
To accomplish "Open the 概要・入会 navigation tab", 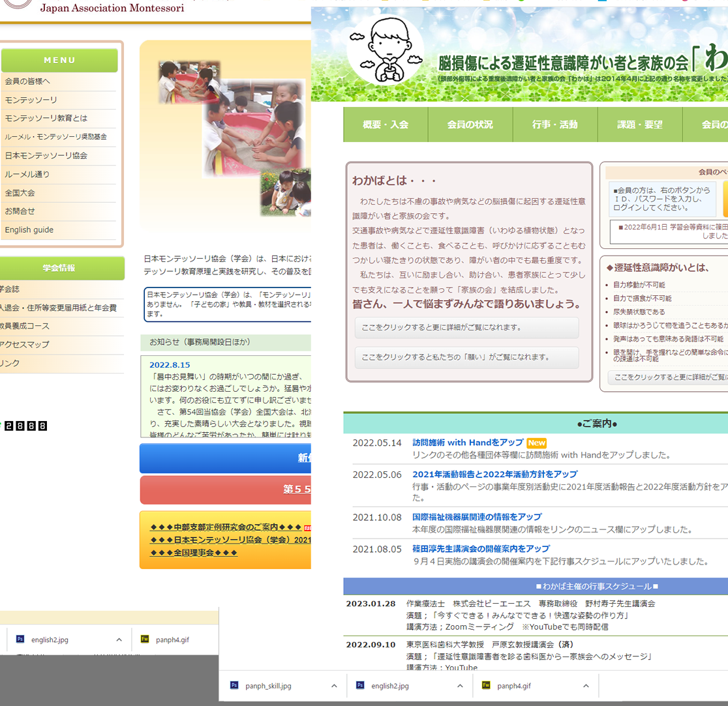I will (386, 125).
